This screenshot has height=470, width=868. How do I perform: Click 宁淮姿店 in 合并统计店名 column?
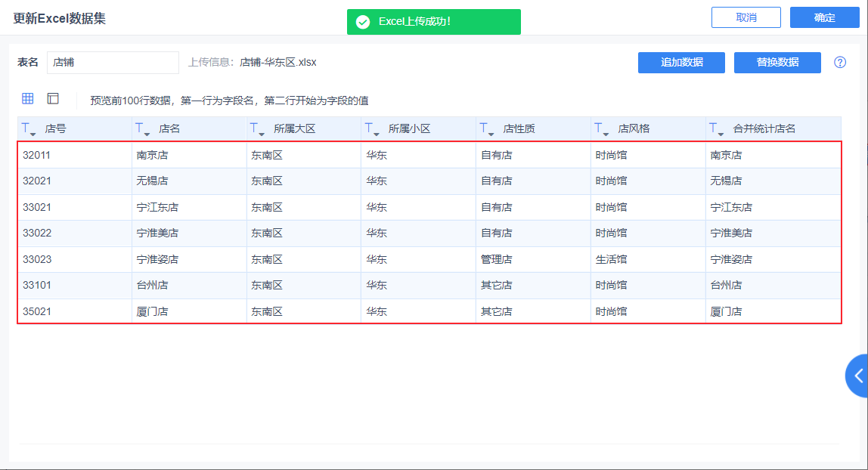(x=730, y=259)
